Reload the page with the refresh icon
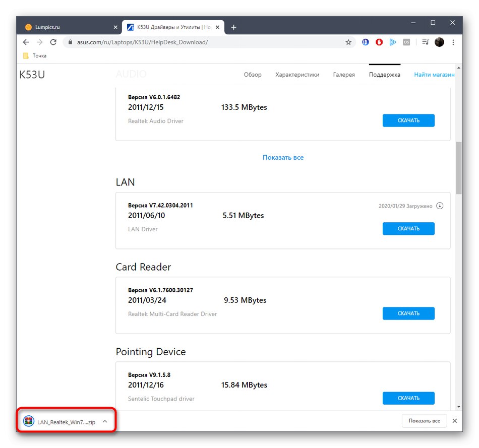This screenshot has height=448, width=479. pyautogui.click(x=53, y=42)
